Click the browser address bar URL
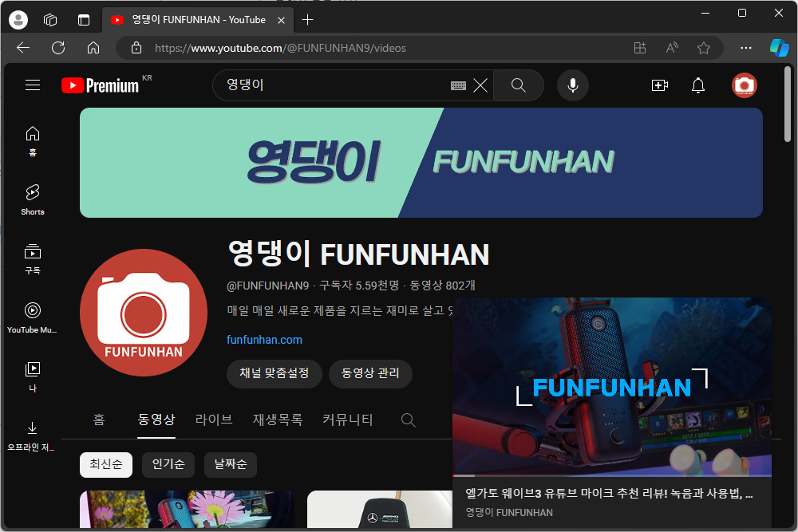798x532 pixels. pyautogui.click(x=280, y=48)
